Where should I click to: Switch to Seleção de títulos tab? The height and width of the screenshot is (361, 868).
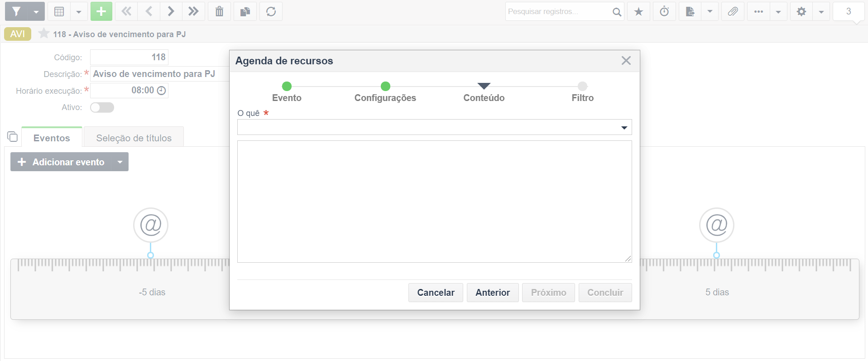tap(134, 138)
